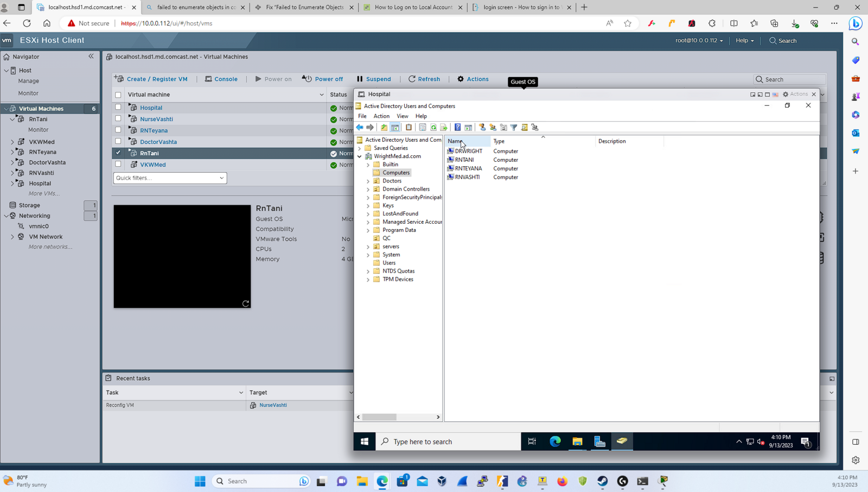
Task: Check the NurseVashti virtual machine checkbox
Action: 118,119
